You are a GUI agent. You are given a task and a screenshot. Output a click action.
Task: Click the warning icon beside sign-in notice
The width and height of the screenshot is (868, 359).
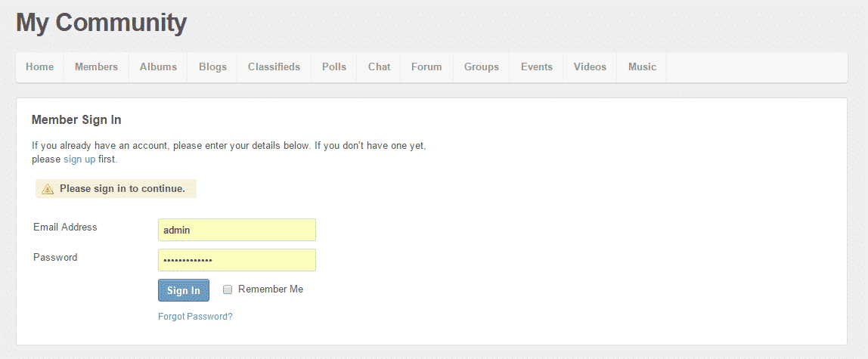(48, 189)
